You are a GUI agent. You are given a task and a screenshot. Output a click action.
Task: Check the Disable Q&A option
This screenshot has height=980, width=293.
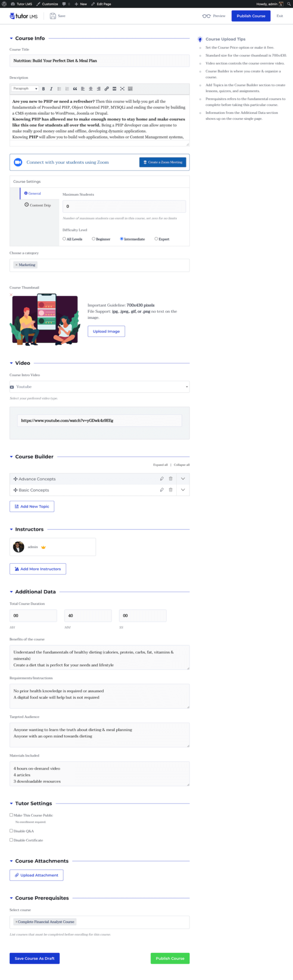11,831
